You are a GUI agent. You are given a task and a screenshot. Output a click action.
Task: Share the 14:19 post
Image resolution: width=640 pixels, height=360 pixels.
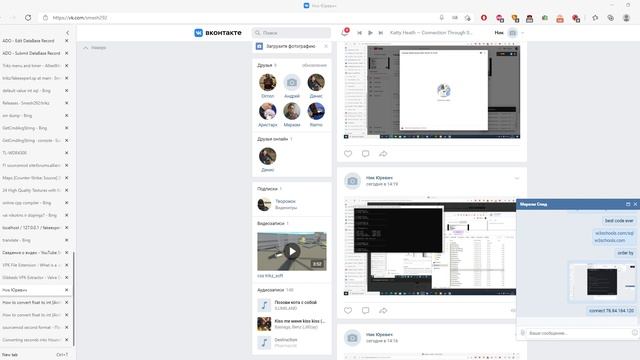(383, 311)
